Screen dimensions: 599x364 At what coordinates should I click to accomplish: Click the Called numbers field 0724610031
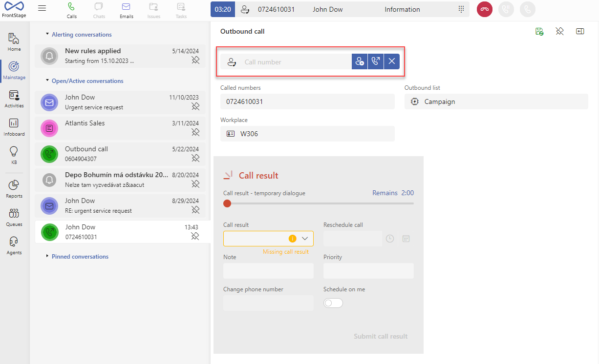click(307, 101)
